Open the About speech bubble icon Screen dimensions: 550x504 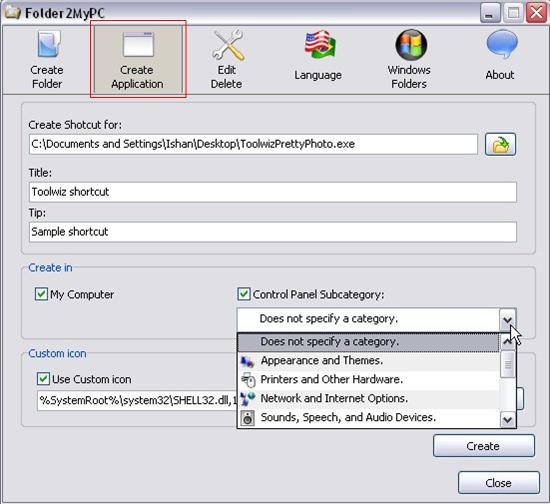502,44
